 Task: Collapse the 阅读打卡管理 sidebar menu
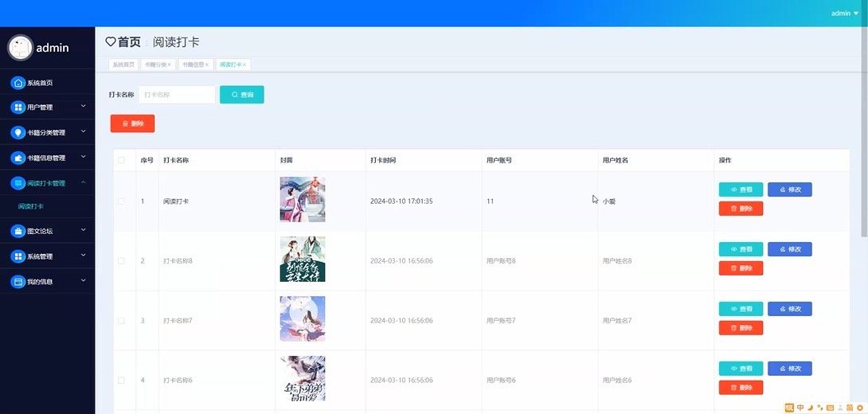pyautogui.click(x=84, y=182)
